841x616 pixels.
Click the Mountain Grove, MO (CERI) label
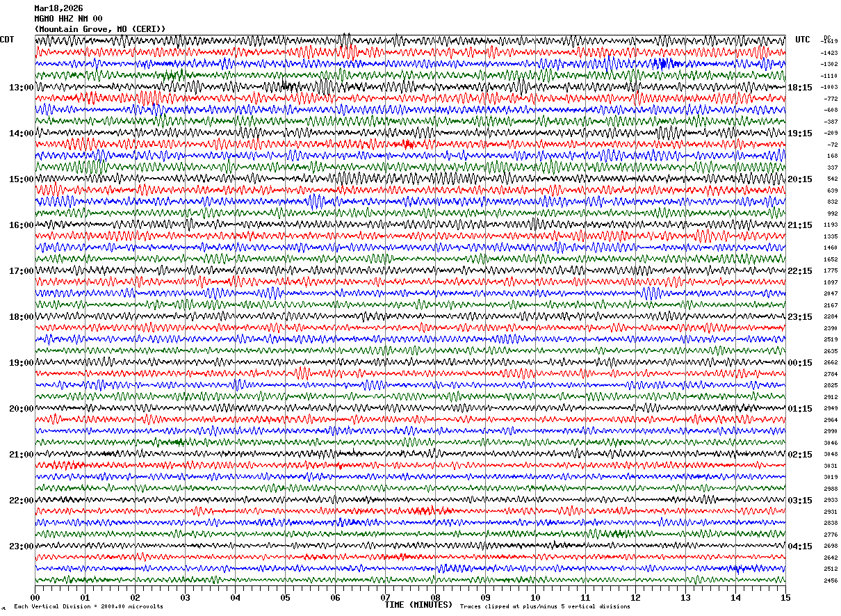(100, 29)
